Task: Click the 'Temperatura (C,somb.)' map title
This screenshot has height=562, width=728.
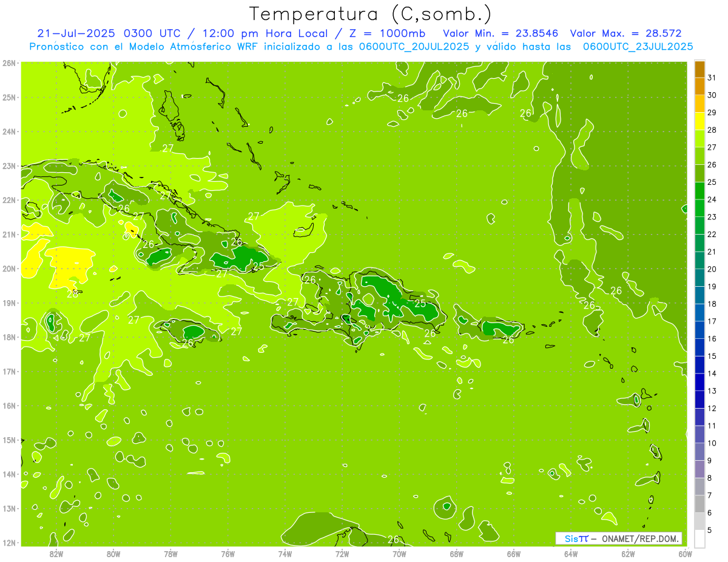Action: click(x=369, y=14)
